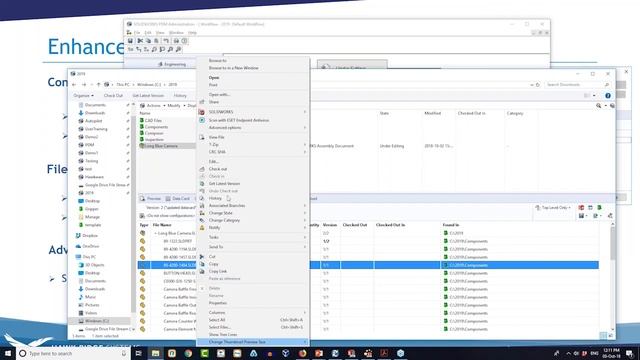Click the blue help icon in Explorer

pos(608,96)
